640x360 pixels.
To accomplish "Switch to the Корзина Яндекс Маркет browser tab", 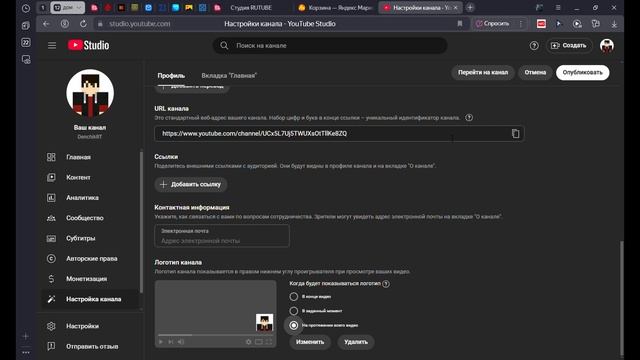I will [x=336, y=7].
